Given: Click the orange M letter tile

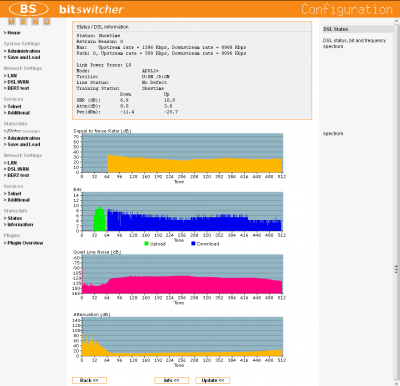Looking at the screenshot, I should pos(12,22).
